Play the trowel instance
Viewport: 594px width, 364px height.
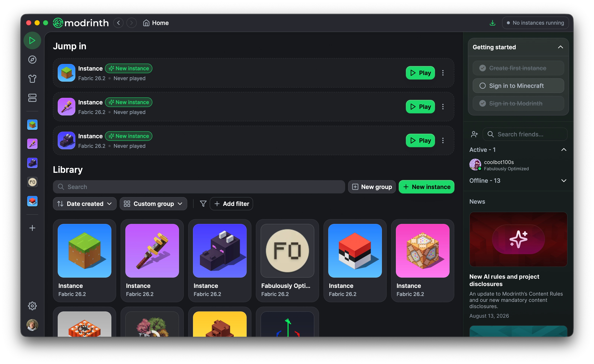tap(420, 107)
